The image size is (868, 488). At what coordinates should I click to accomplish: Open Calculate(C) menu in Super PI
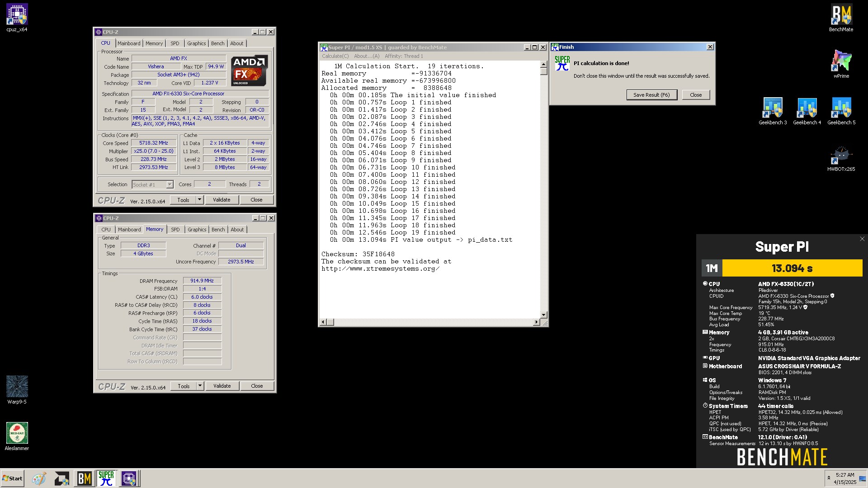[x=335, y=56]
